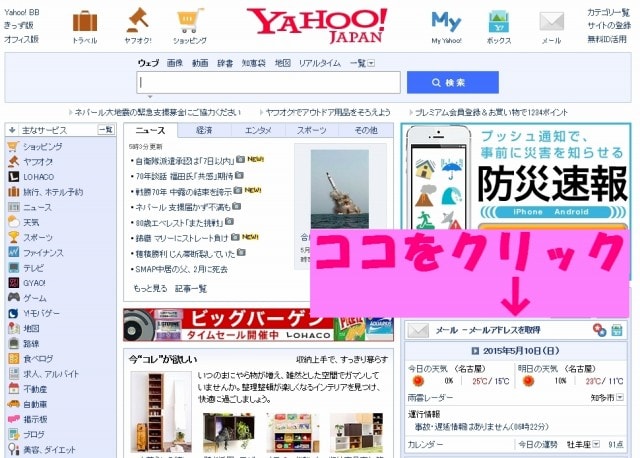Select the 画像 search type tab
The width and height of the screenshot is (640, 458).
tap(175, 63)
